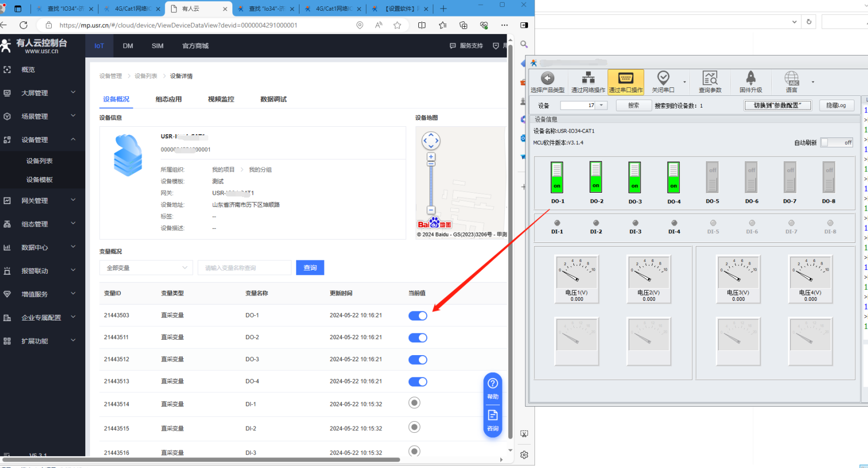
Task: Expand the 大屏管理 sidebar menu
Action: [43, 93]
